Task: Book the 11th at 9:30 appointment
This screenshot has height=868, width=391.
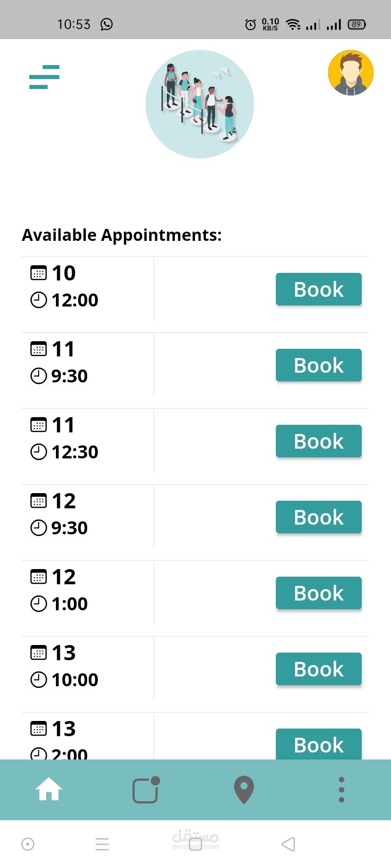Action: click(319, 365)
